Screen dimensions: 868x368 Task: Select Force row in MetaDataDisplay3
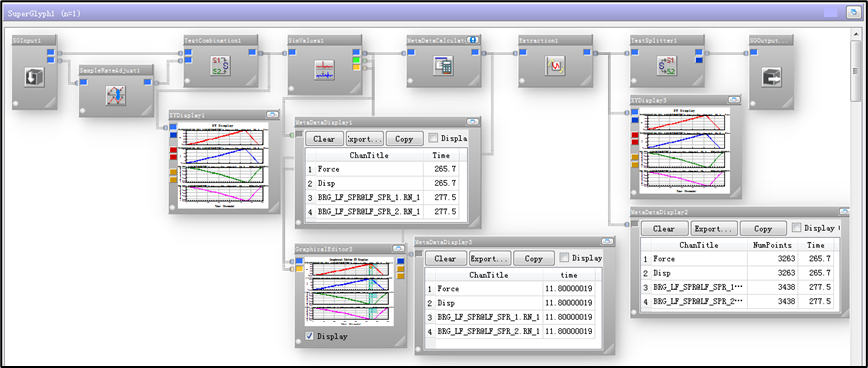[x=510, y=289]
